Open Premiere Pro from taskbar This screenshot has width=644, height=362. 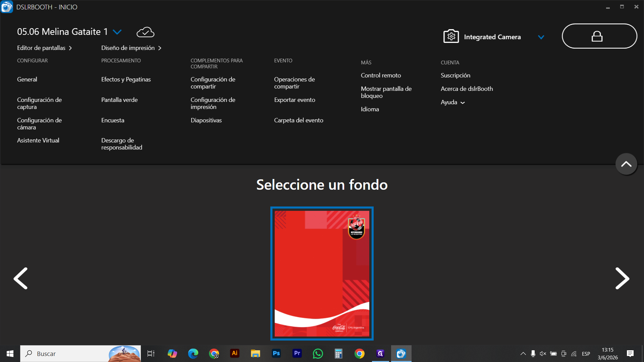(297, 353)
